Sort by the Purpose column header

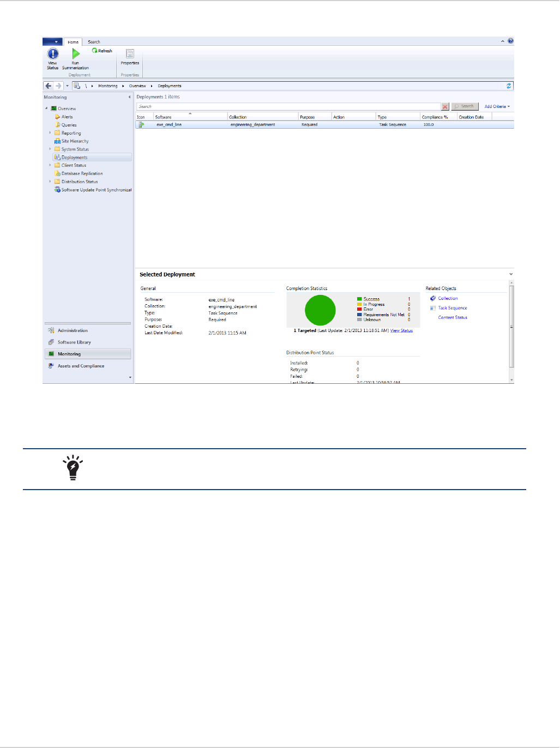click(315, 117)
